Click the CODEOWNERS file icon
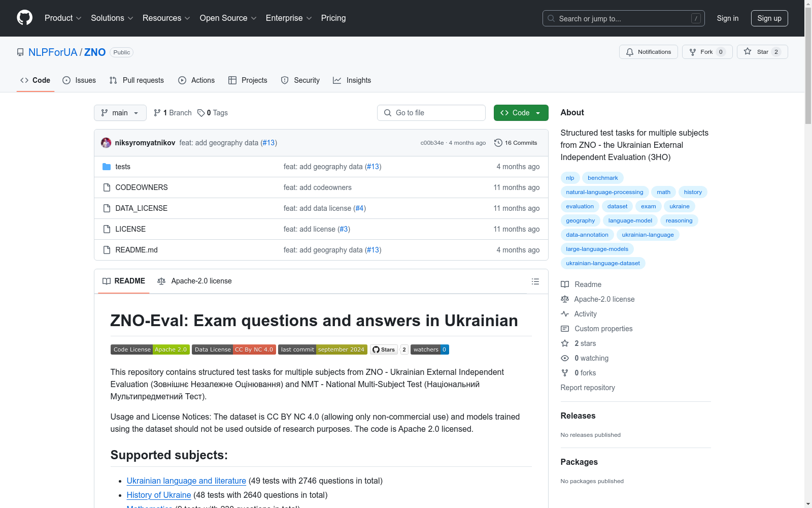Viewport: 812px width, 508px height. [107, 187]
